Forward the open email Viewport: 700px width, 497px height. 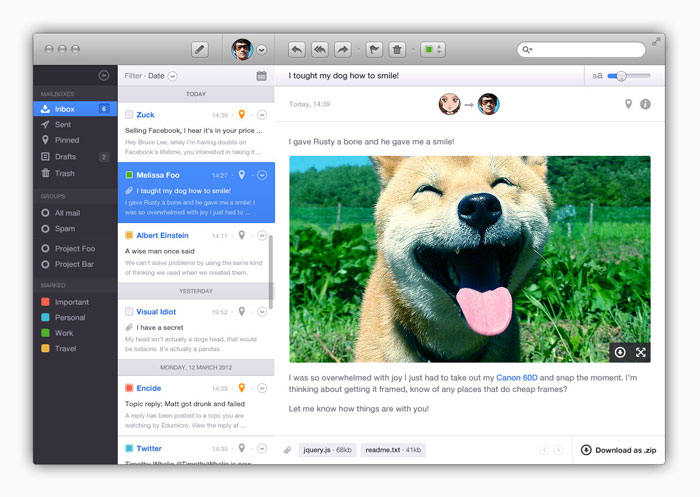click(342, 50)
